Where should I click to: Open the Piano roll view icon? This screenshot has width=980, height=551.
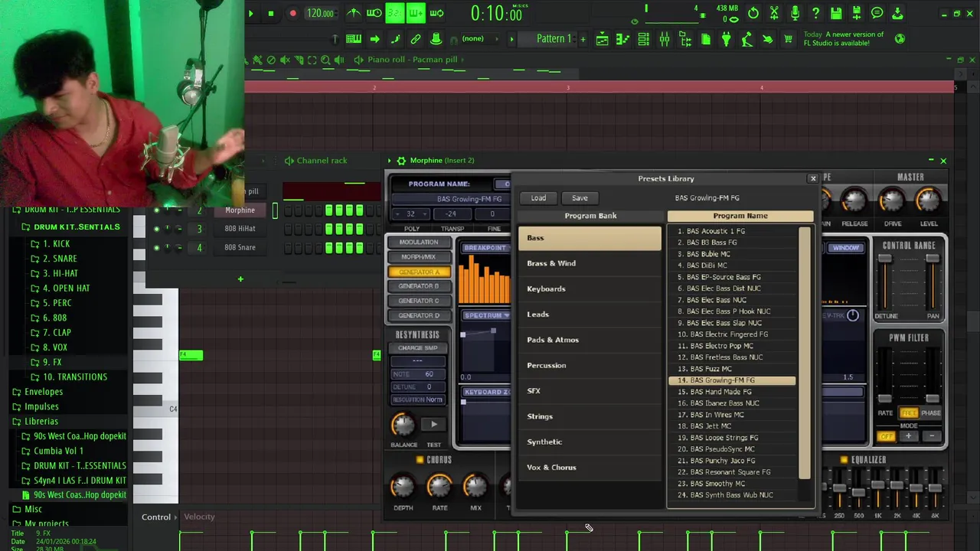(x=623, y=39)
